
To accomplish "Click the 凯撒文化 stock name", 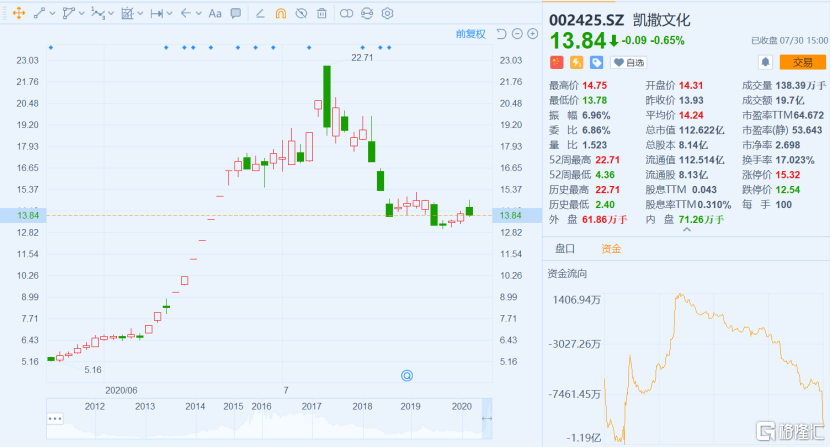I will click(661, 21).
